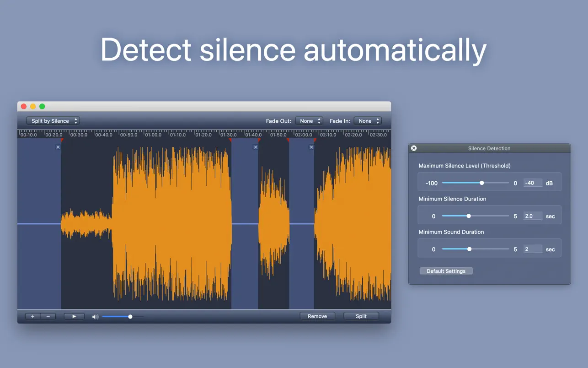Click the Split button
The width and height of the screenshot is (588, 368).
pyautogui.click(x=361, y=316)
